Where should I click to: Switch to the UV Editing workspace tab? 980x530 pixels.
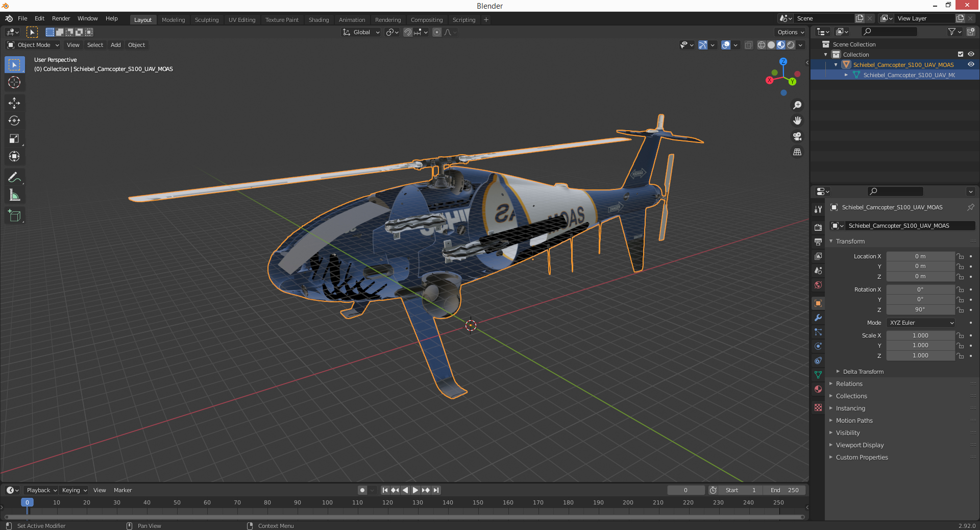click(x=242, y=20)
